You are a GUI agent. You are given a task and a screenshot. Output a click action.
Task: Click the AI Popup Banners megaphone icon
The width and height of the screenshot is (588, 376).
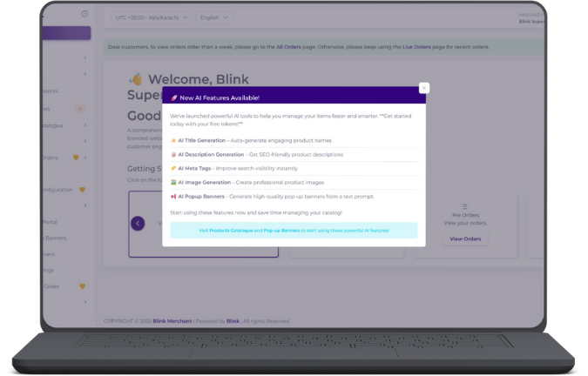click(173, 196)
